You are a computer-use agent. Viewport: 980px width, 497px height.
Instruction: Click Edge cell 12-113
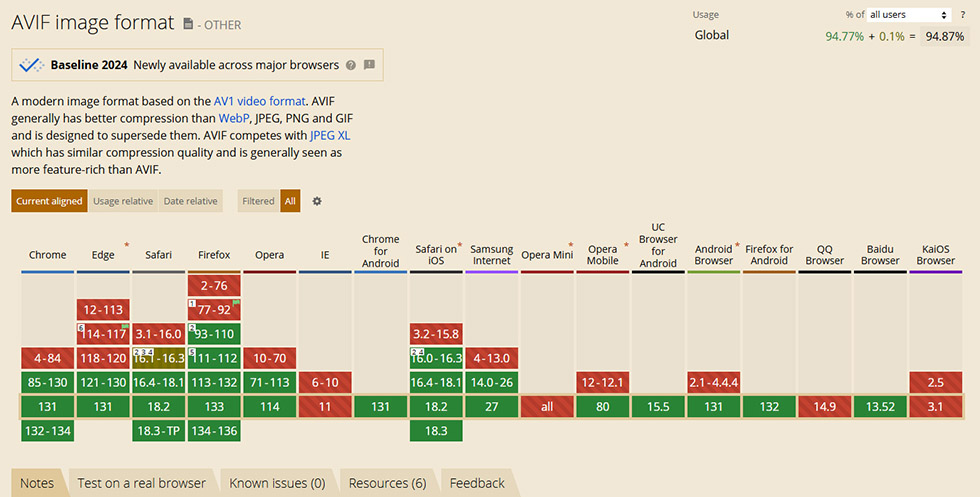[103, 309]
